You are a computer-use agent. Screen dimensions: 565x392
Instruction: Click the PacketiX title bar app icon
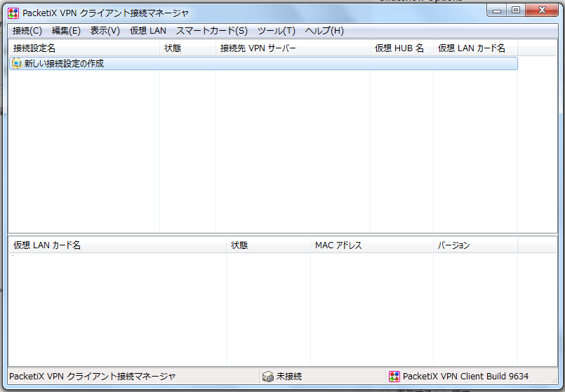13,13
